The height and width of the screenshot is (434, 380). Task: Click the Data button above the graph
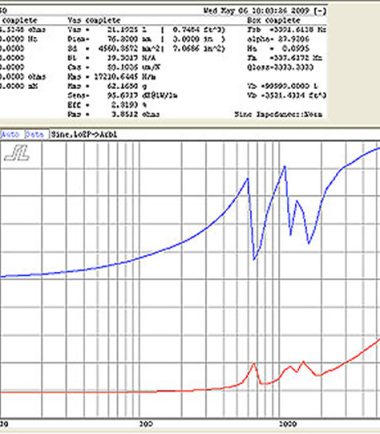coord(35,135)
